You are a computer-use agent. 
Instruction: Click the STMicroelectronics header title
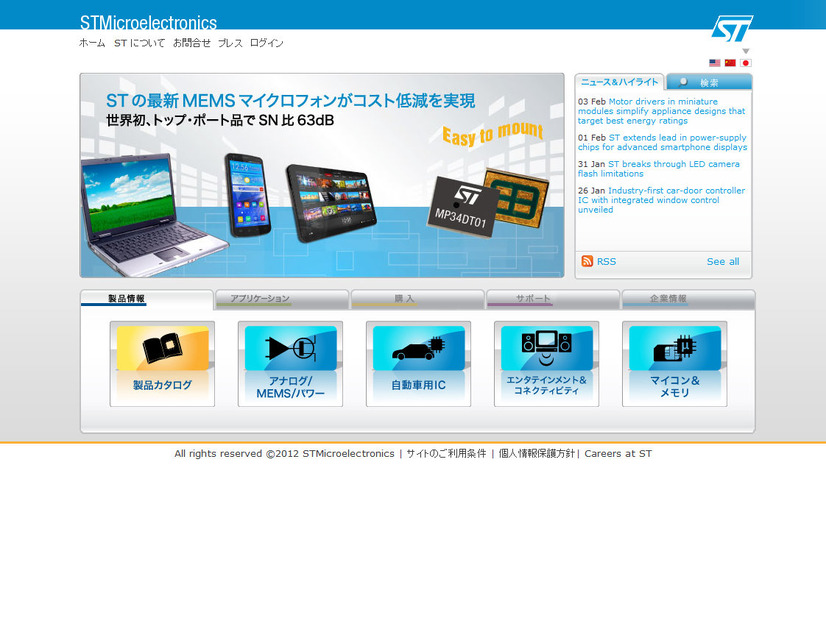[x=148, y=23]
